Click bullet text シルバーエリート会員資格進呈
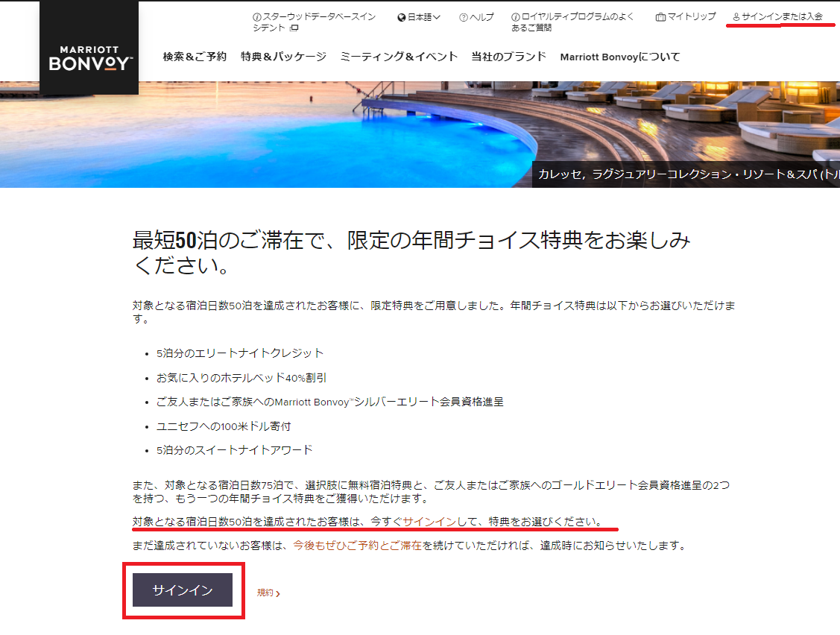 [x=329, y=402]
